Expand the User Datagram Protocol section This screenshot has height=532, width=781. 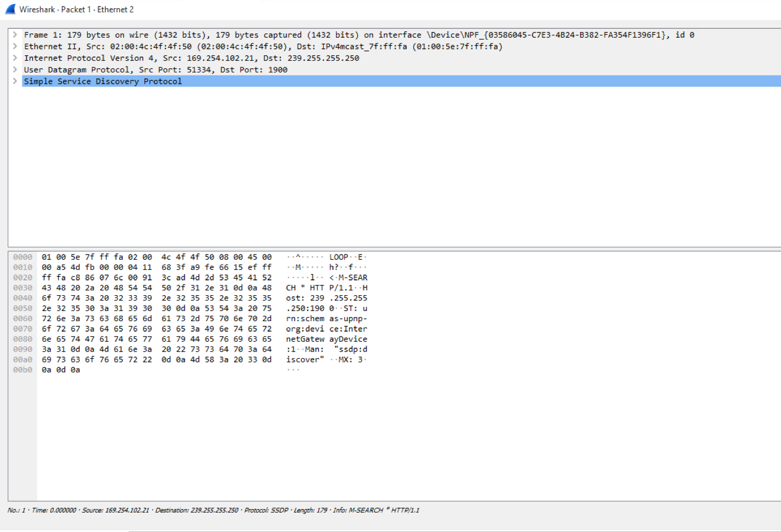coord(15,69)
